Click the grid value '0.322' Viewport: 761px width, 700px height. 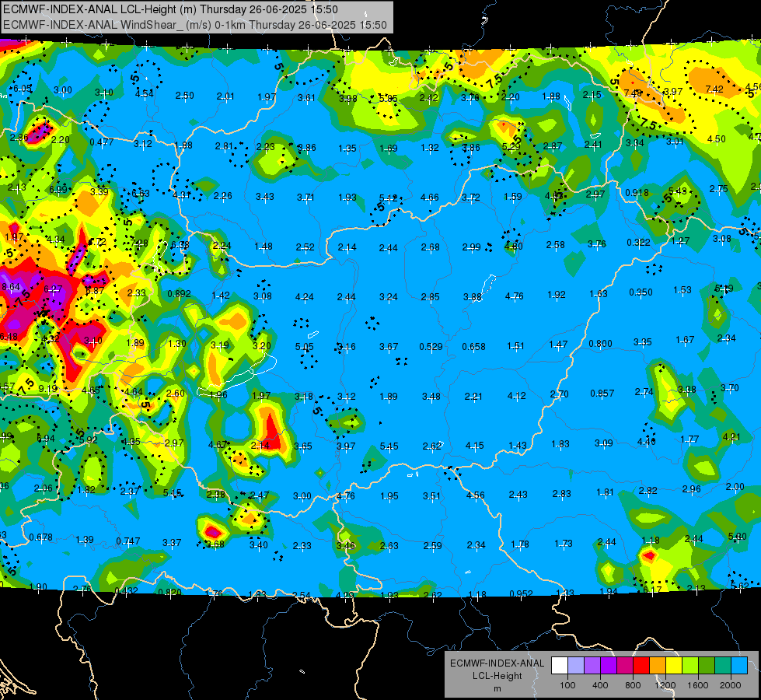coord(638,242)
